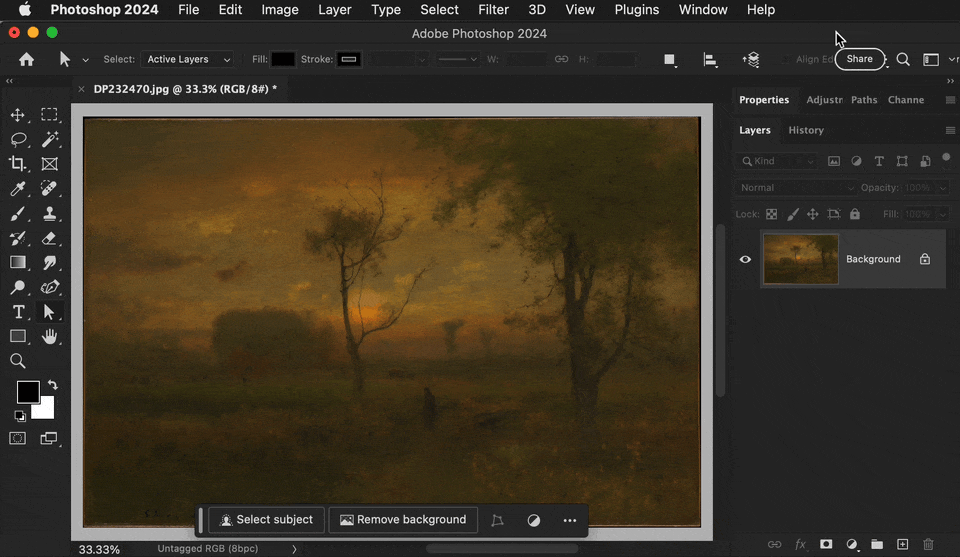Toggle the pixel layer filter
This screenshot has height=557, width=960.
click(834, 161)
